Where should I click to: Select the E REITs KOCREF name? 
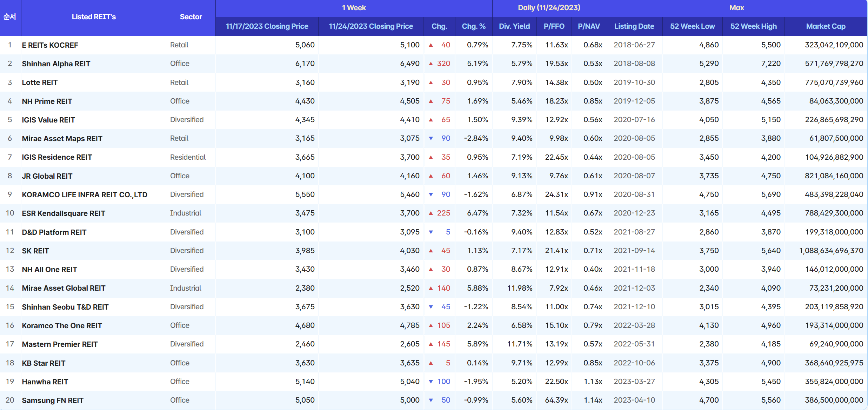50,45
